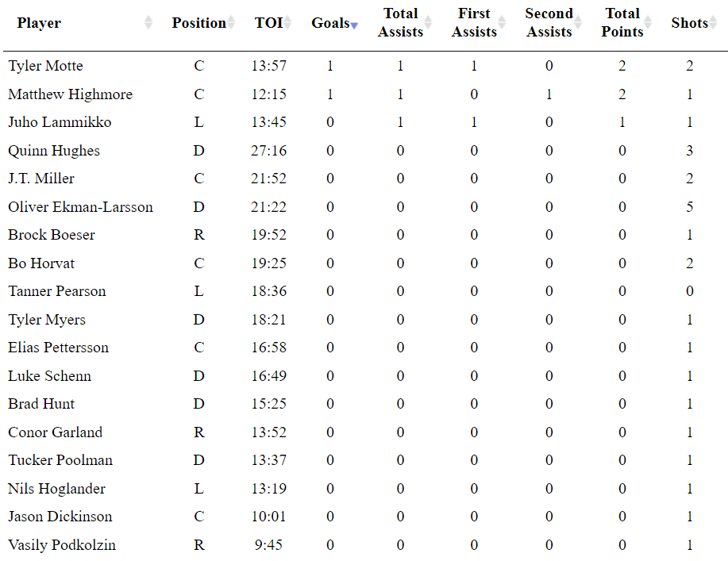Click the sort arrows beside Shots
Image resolution: width=728 pixels, height=561 pixels.
click(x=714, y=23)
